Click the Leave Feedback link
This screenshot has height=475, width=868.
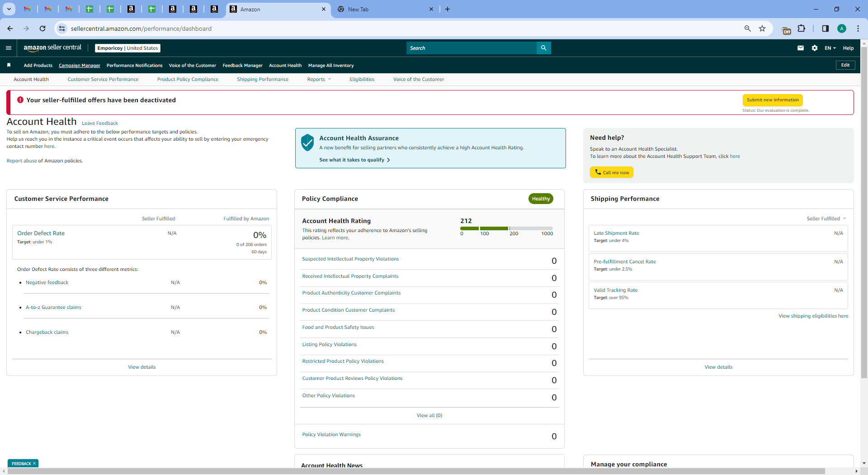(100, 123)
